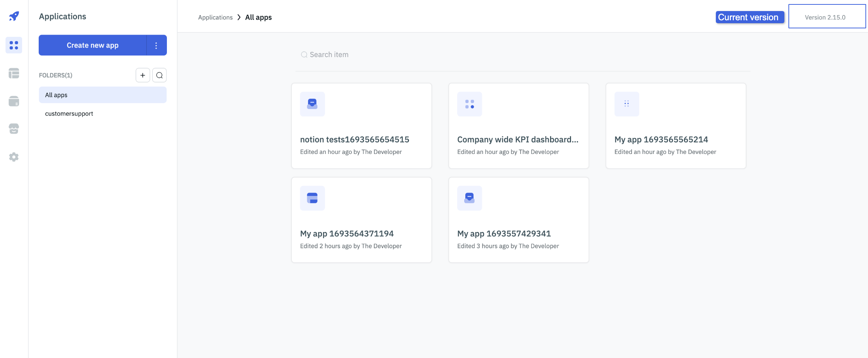
Task: Open the Company wide KPI dashboard card
Action: coord(518,126)
